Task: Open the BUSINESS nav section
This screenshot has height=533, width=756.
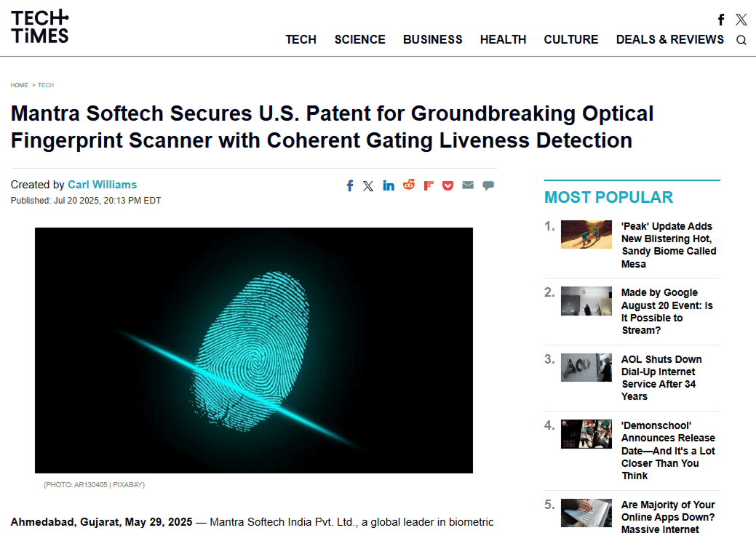Action: click(432, 39)
